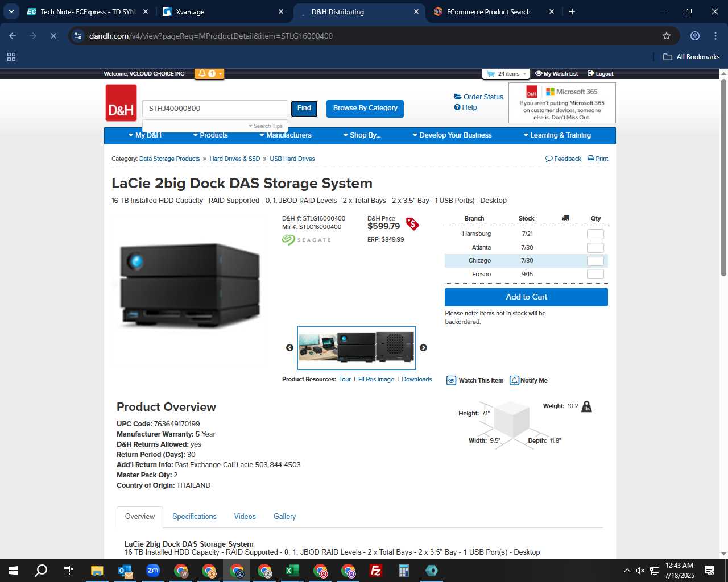Screen dimensions: 728x582
Task: Open the Downloads link
Action: coord(417,380)
